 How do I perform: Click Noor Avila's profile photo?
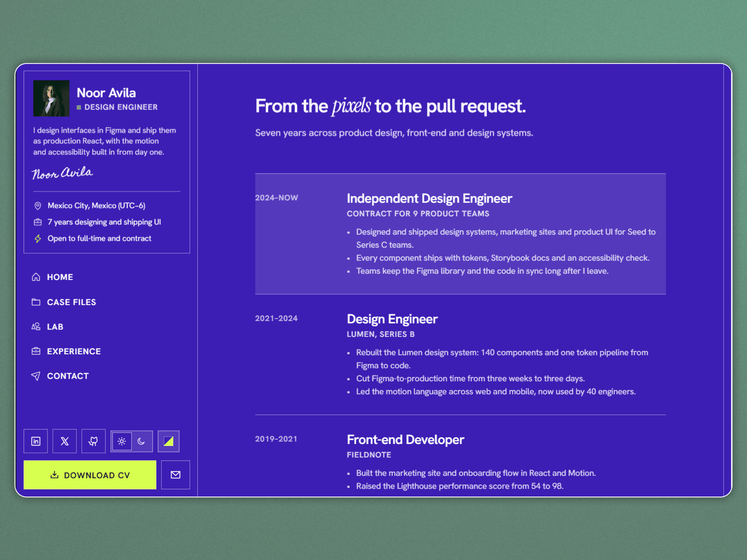[51, 98]
